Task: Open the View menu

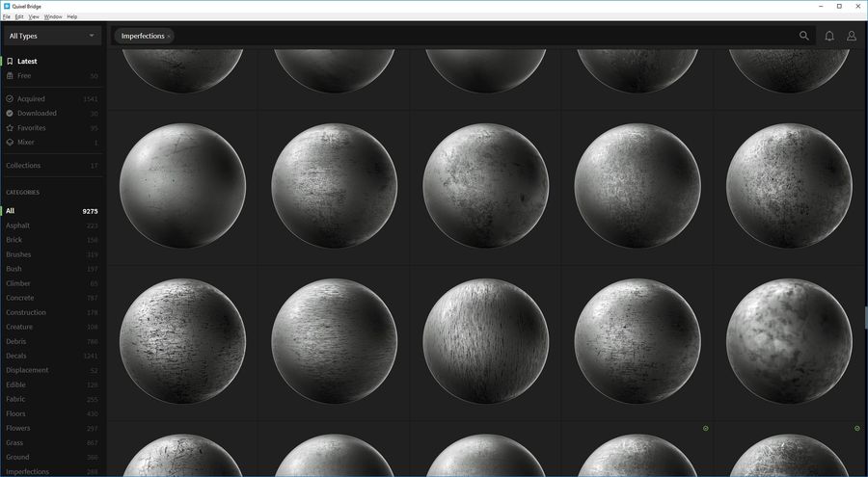Action: [x=34, y=16]
